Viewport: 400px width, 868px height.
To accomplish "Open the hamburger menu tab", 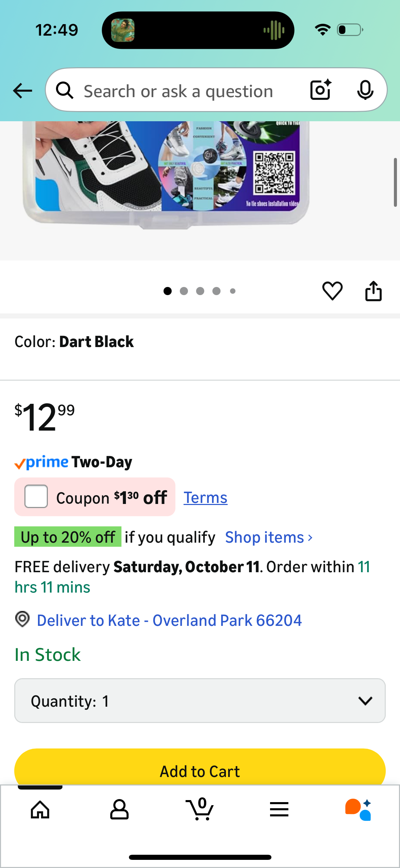I will tap(279, 810).
